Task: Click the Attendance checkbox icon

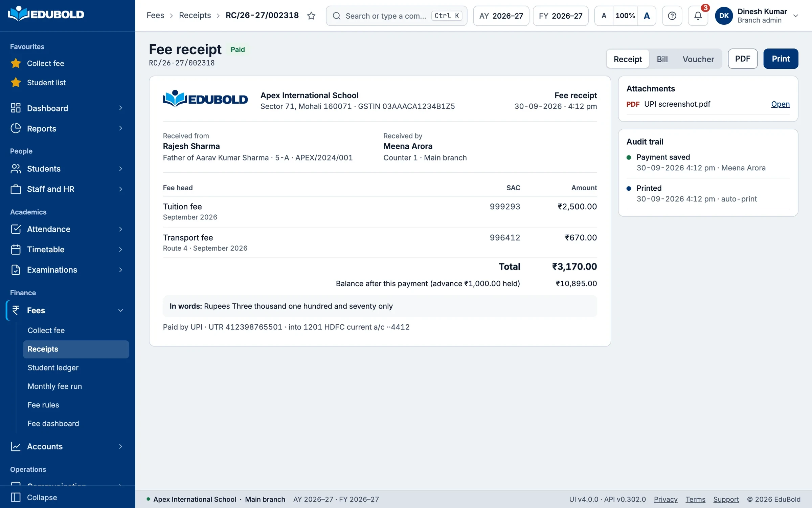Action: 16,229
